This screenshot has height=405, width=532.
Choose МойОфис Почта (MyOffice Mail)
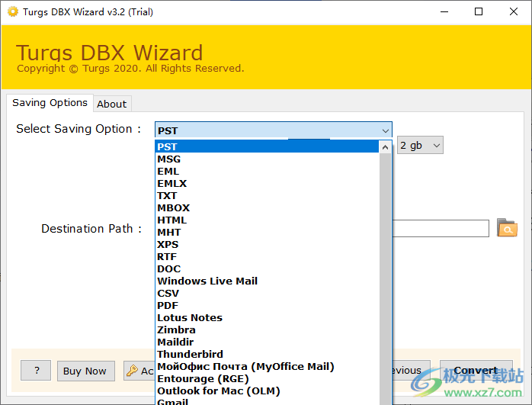click(267, 367)
